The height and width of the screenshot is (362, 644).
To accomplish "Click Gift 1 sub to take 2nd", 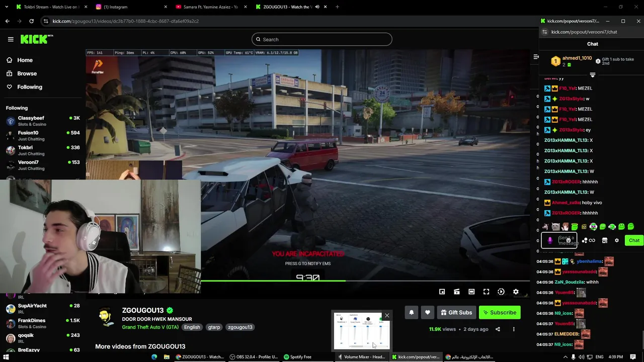I will tap(614, 61).
